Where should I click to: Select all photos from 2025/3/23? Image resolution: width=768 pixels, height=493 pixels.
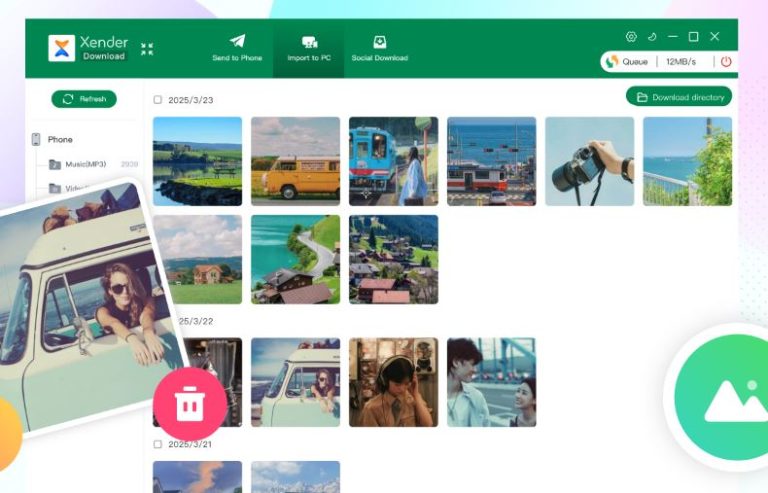click(157, 100)
